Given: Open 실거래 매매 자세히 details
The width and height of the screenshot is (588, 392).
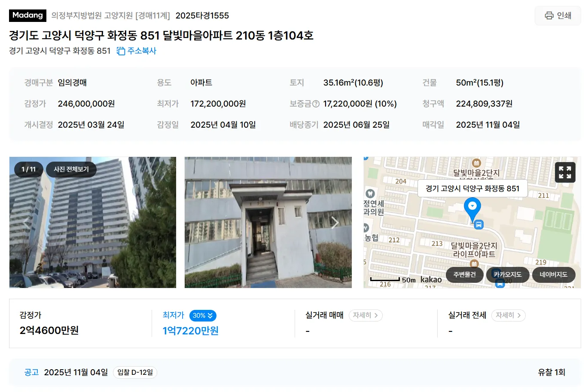Looking at the screenshot, I should 366,315.
